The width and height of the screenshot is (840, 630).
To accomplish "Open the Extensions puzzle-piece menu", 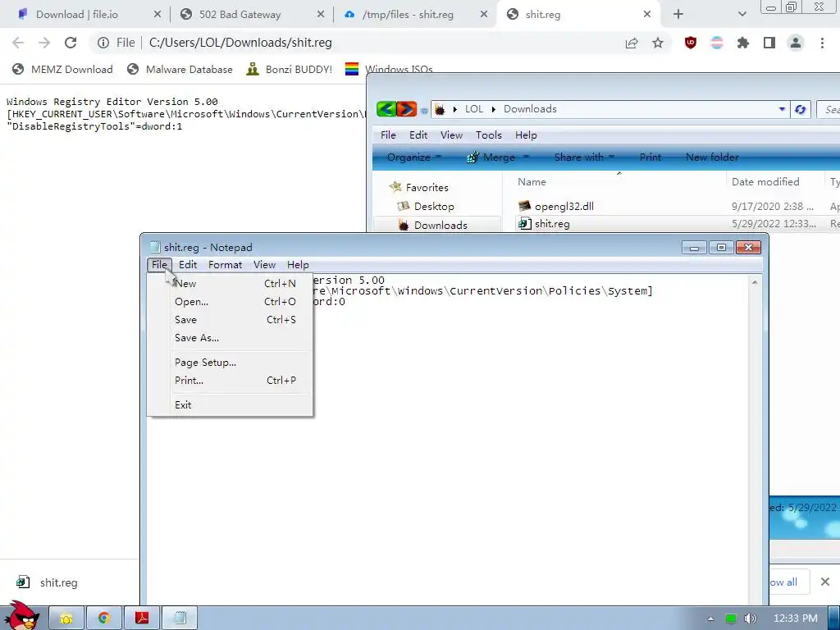I will [x=743, y=43].
